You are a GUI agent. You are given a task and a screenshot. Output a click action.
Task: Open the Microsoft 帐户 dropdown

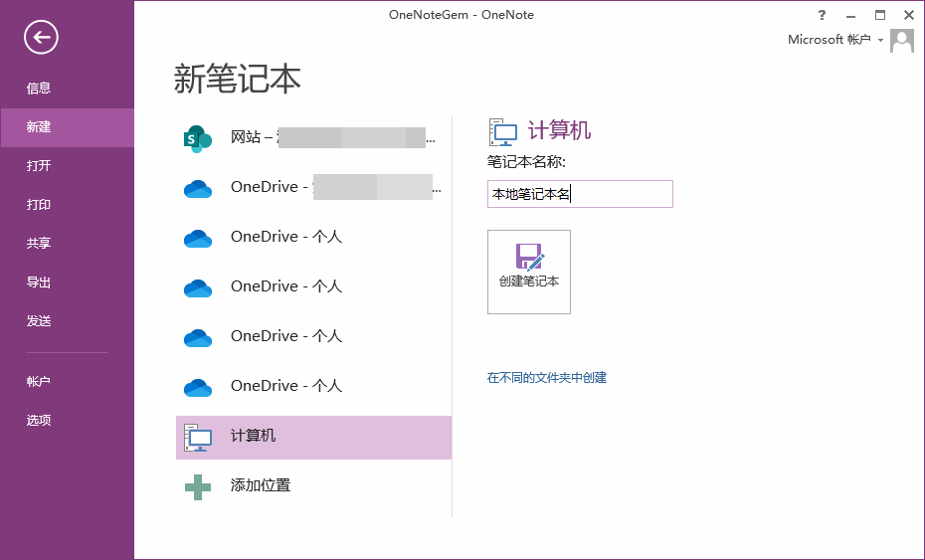[x=835, y=40]
